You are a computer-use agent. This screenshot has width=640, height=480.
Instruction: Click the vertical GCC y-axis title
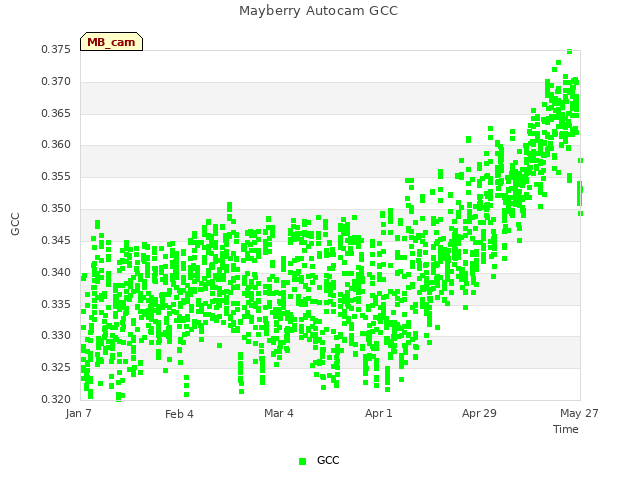click(x=15, y=224)
